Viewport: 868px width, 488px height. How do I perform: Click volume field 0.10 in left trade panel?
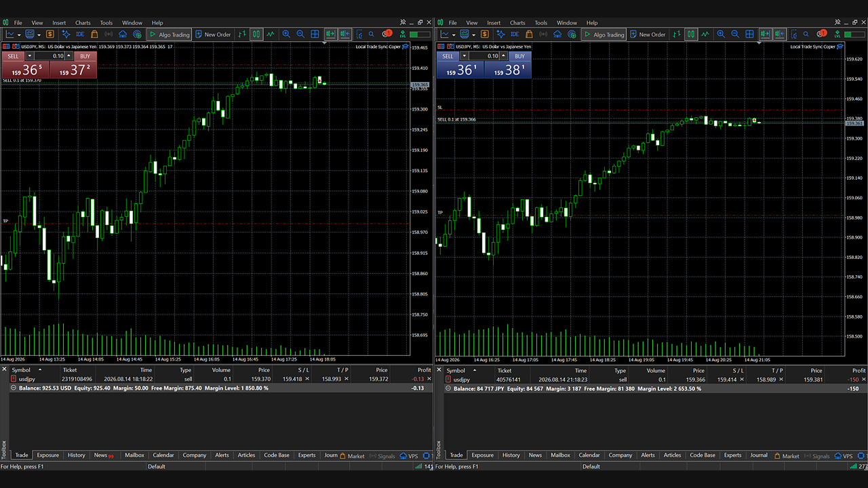[50, 56]
